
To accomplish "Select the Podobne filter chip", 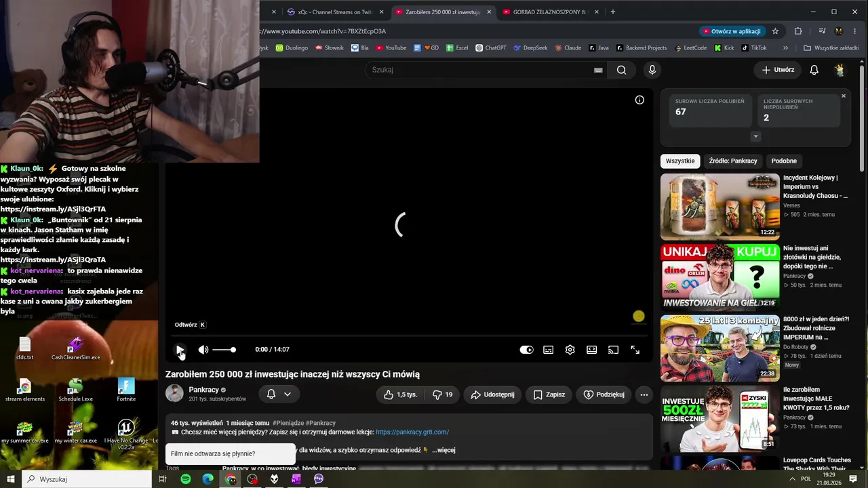I will click(x=784, y=161).
